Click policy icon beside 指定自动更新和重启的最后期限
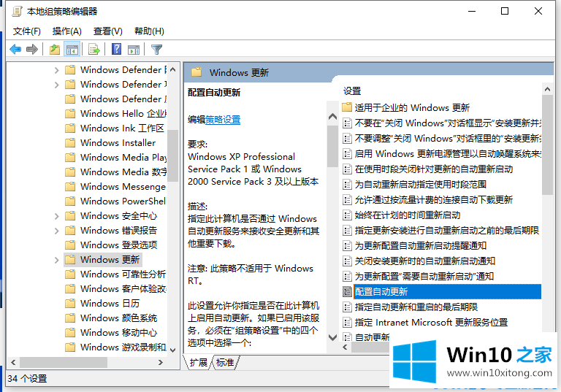The width and height of the screenshot is (561, 392). point(347,307)
